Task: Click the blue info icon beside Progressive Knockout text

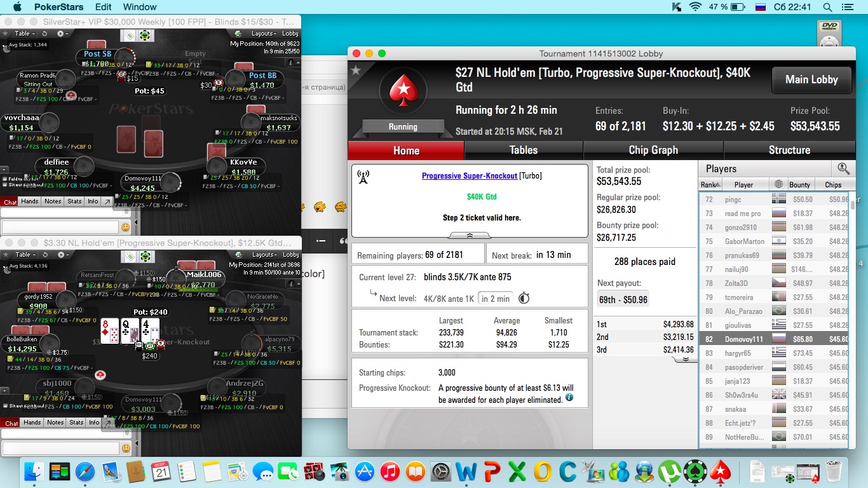Action: pos(569,397)
